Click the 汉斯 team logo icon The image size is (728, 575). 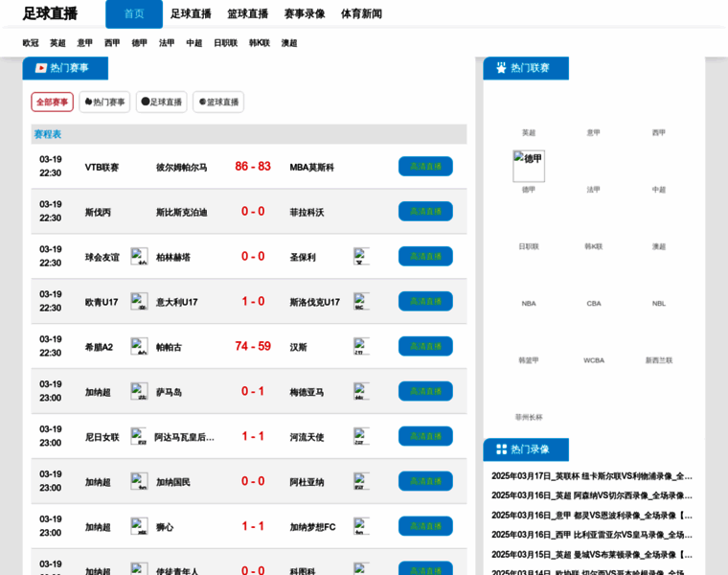(362, 347)
